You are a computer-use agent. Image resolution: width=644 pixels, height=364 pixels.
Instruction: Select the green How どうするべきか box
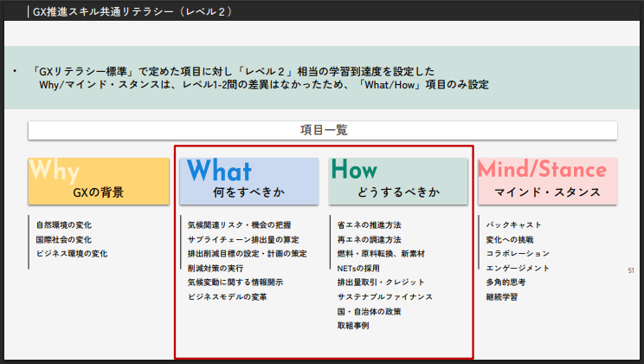click(398, 180)
